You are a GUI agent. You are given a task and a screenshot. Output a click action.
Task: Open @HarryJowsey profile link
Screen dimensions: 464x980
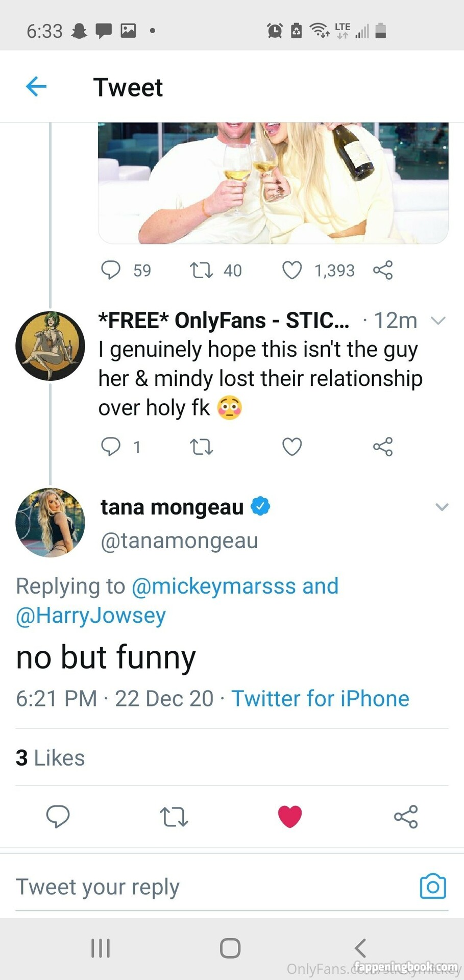click(91, 616)
